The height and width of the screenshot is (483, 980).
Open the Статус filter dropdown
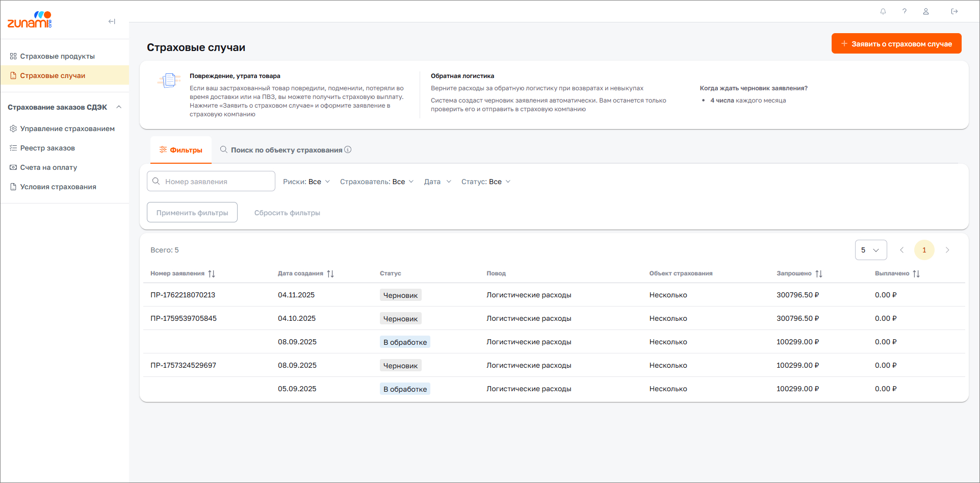pyautogui.click(x=485, y=182)
